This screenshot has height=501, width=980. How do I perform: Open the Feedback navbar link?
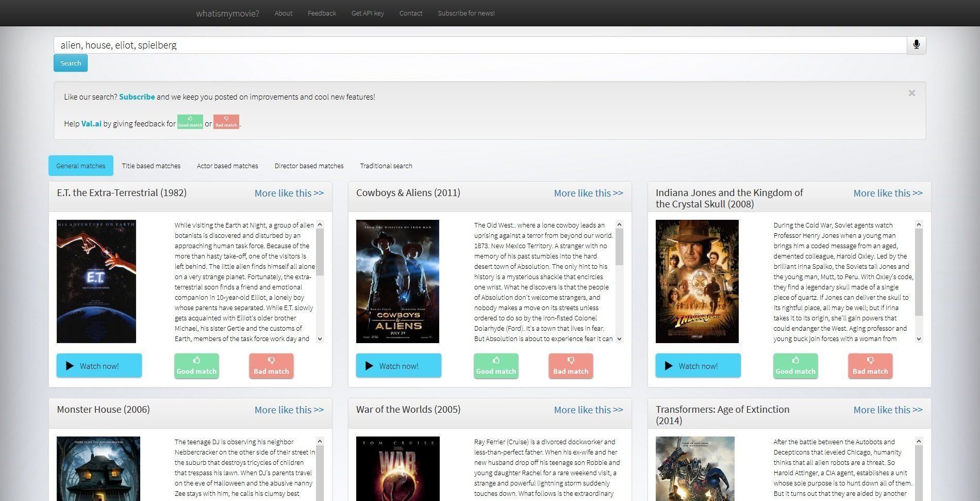(x=322, y=13)
